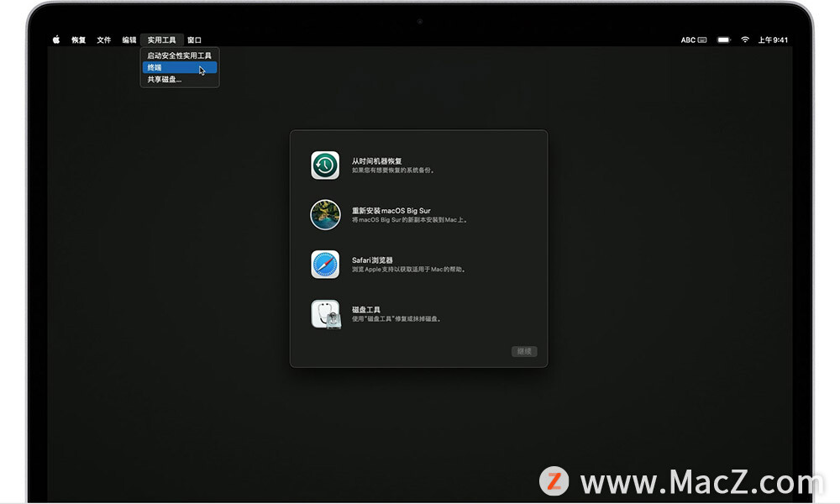The image size is (840, 504).
Task: Open the 编辑 menu
Action: click(128, 39)
